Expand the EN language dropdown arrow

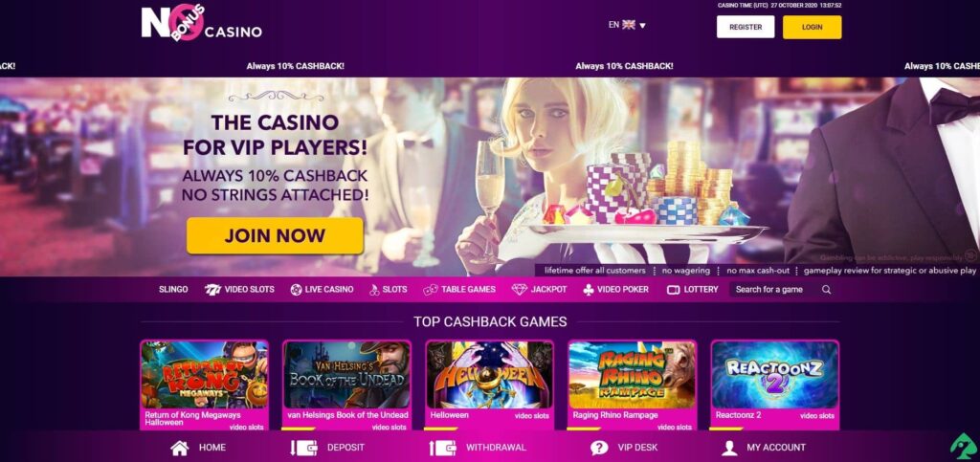(642, 26)
